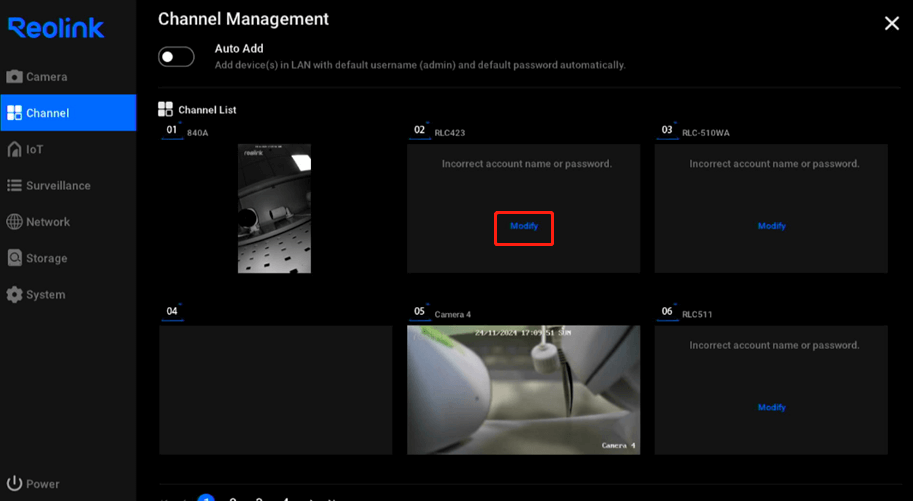The height and width of the screenshot is (501, 913).
Task: Click channel number 02 label
Action: tap(419, 130)
